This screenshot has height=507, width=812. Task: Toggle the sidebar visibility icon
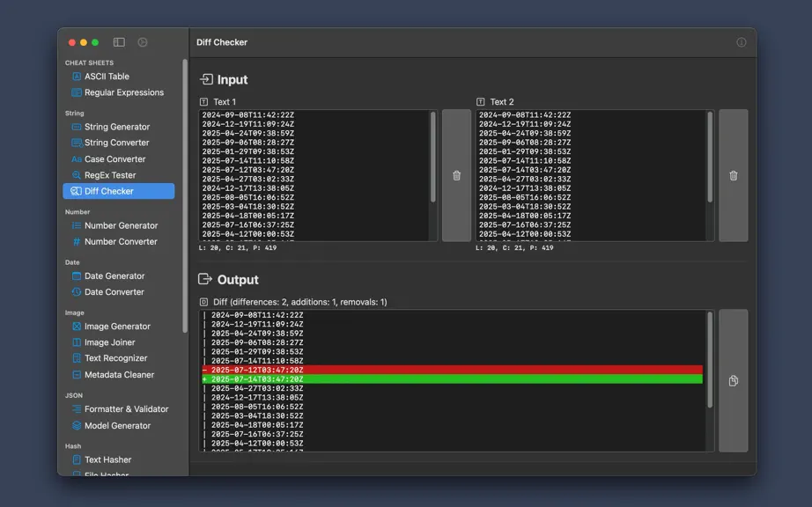pos(119,42)
